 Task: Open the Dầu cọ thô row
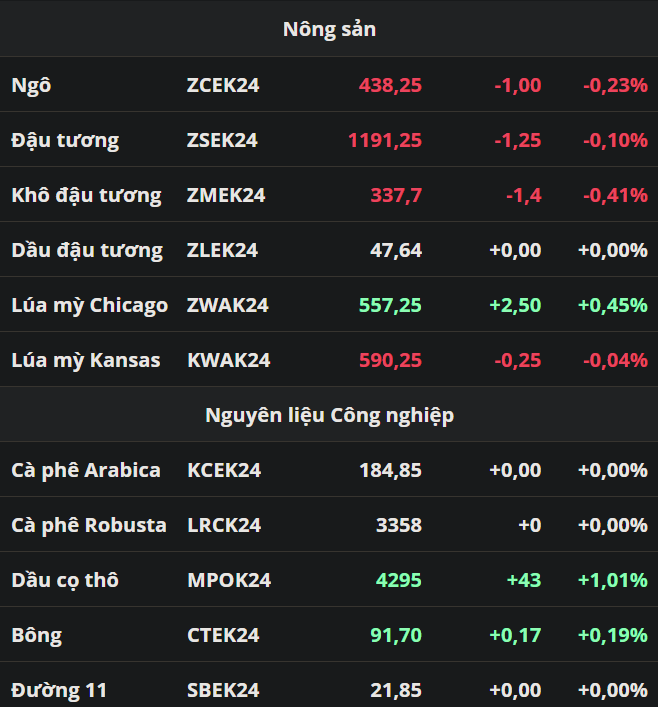pos(65,580)
